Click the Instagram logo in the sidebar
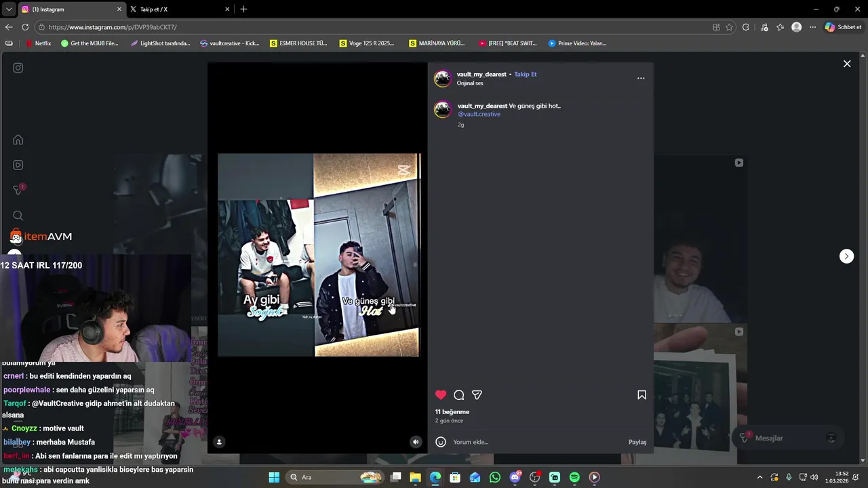868x488 pixels. coord(18,68)
